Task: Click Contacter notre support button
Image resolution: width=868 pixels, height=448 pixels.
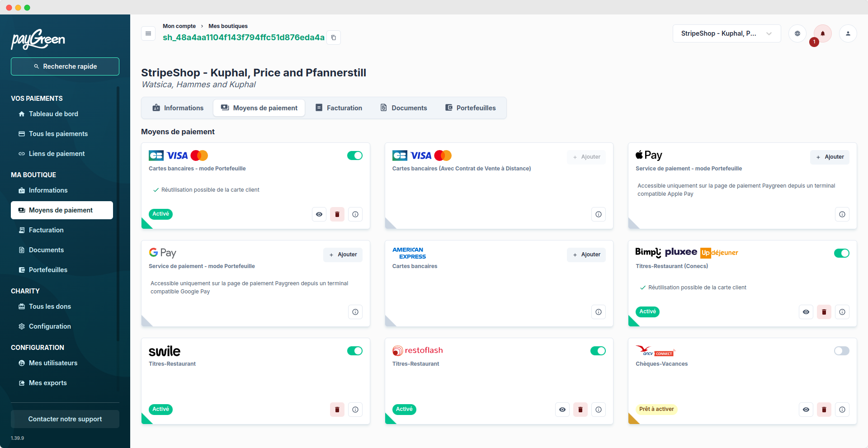Action: [65, 419]
